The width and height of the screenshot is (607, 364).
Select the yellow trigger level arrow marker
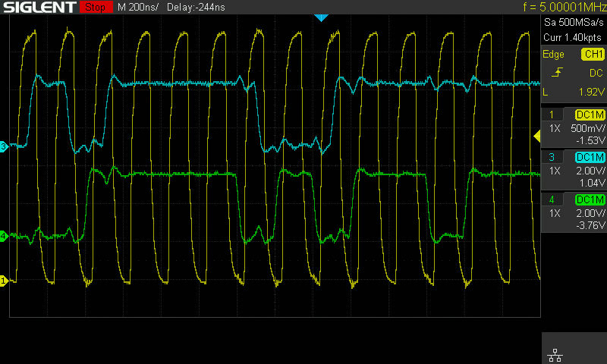(537, 136)
